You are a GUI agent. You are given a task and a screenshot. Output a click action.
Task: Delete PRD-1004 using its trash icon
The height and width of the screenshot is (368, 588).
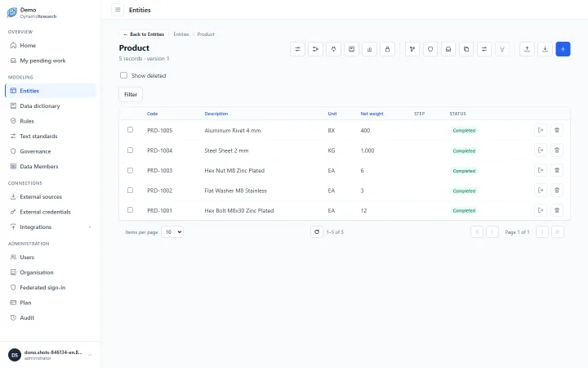tap(557, 150)
